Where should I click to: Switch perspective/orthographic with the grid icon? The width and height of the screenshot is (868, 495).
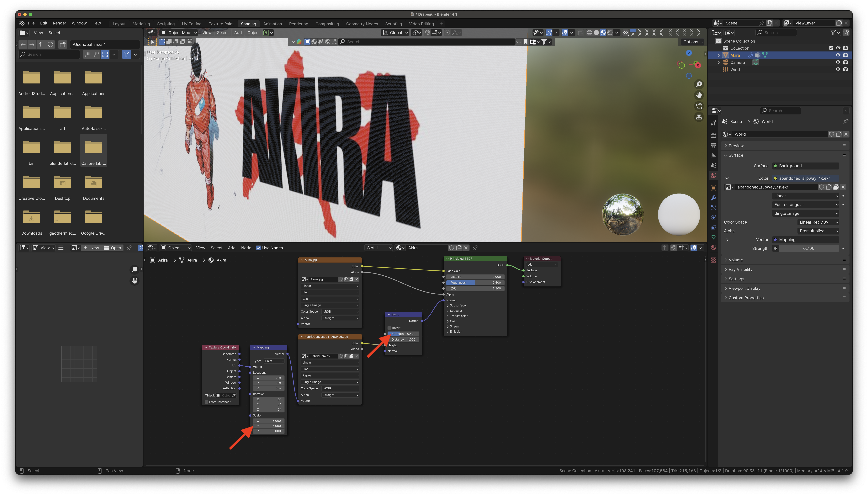coord(699,117)
